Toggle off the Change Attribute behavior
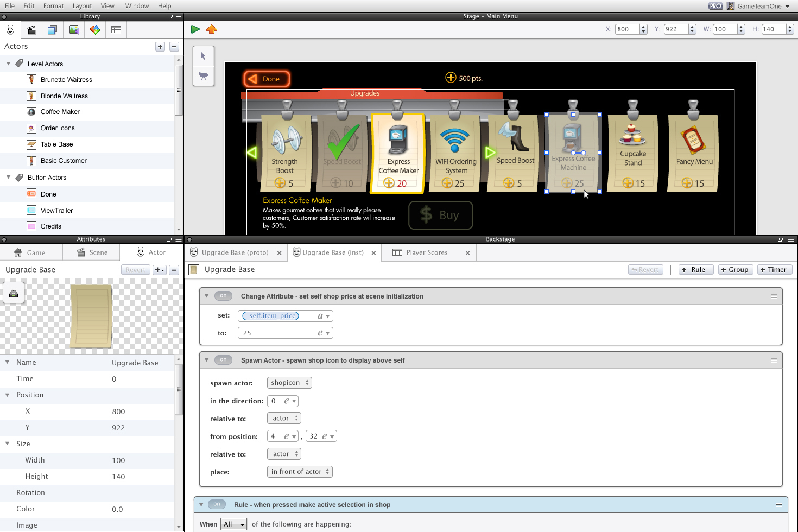Image resolution: width=798 pixels, height=532 pixels. tap(223, 296)
